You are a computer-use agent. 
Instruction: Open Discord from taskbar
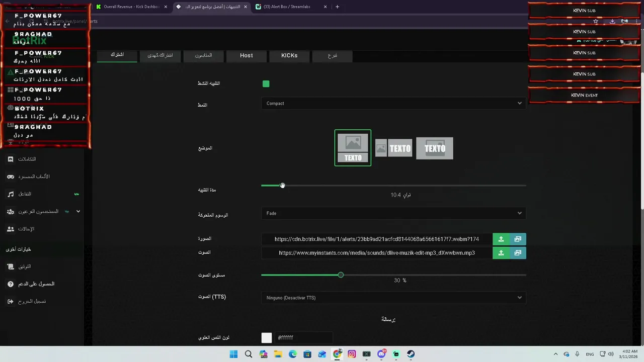(381, 354)
